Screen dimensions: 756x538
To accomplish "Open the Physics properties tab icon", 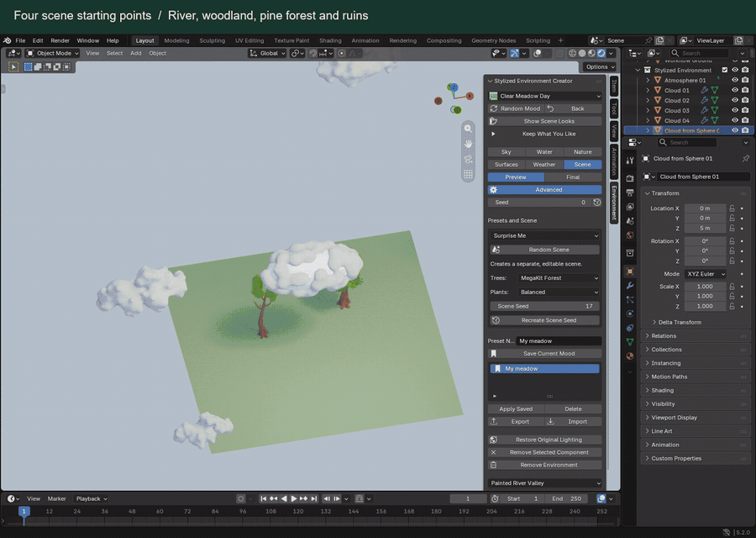I will click(x=630, y=314).
